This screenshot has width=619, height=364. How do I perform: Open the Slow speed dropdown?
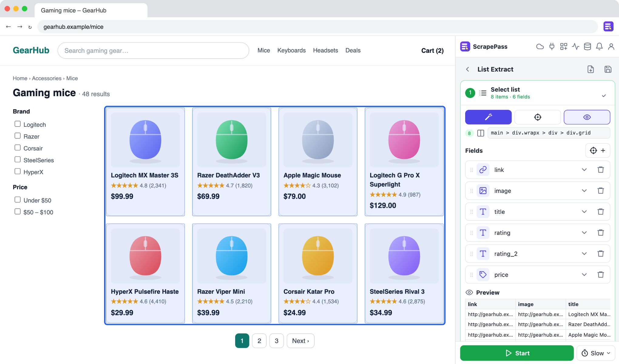[x=596, y=353]
